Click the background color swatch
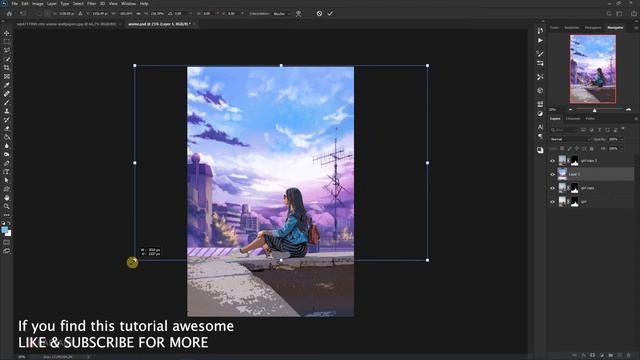 [9, 233]
